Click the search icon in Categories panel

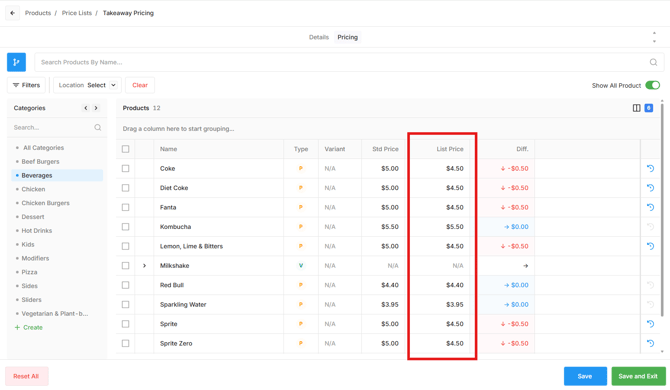point(97,127)
